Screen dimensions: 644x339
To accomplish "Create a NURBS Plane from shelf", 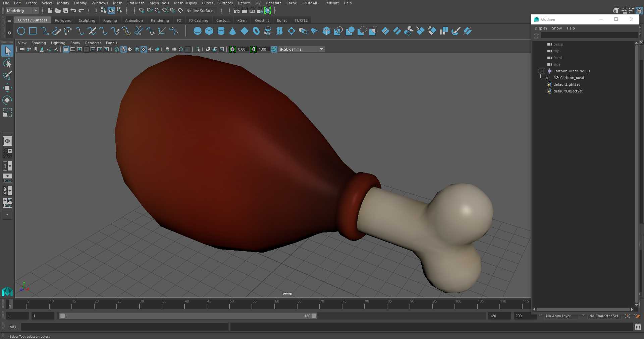I will 245,31.
